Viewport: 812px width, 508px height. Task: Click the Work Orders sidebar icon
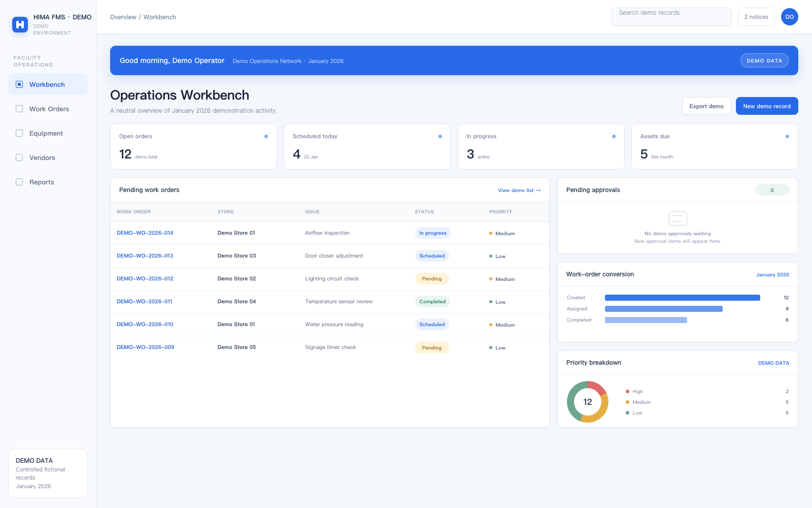point(19,109)
